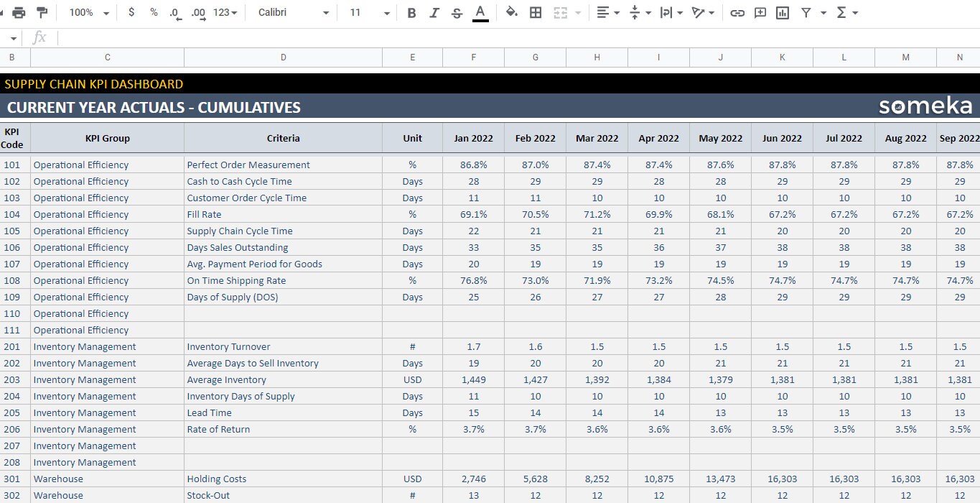Insert a link
Viewport: 980px width, 503px height.
(x=737, y=12)
